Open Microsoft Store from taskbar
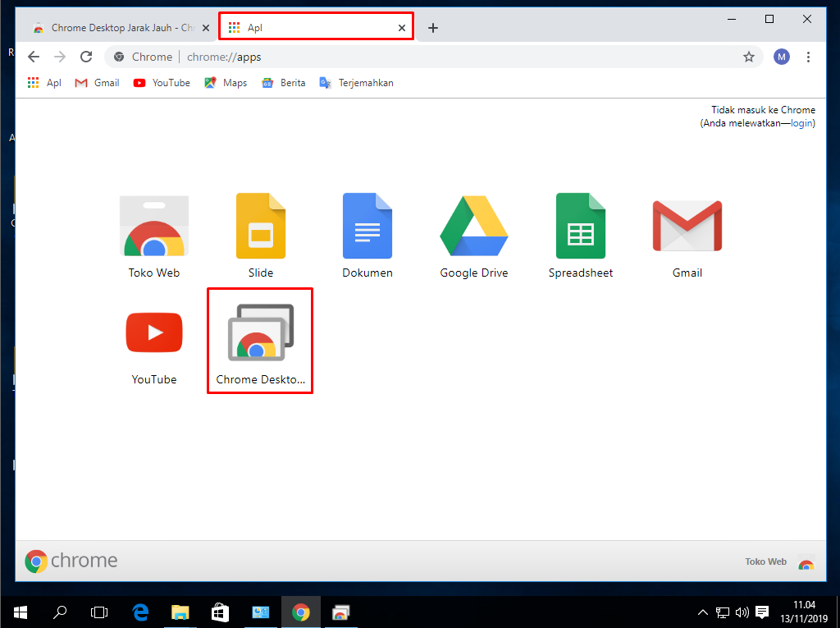840x628 pixels. [x=220, y=612]
